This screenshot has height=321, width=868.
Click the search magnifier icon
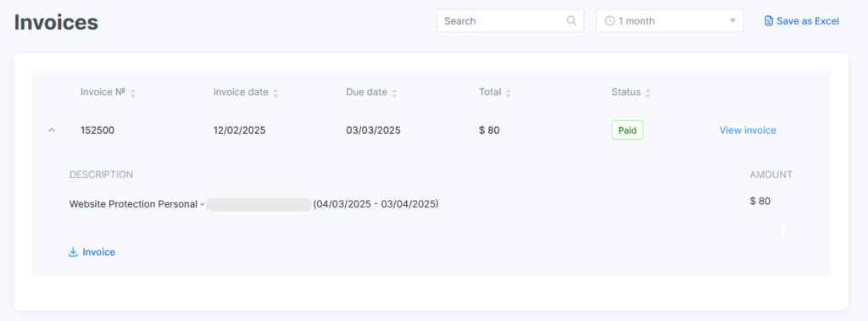[572, 21]
